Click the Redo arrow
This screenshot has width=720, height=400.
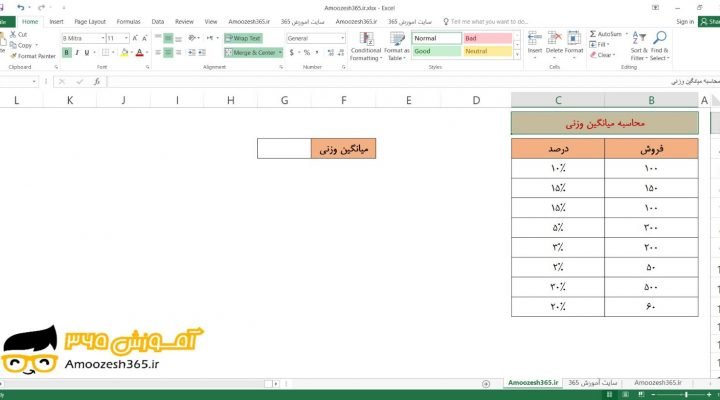click(x=41, y=7)
